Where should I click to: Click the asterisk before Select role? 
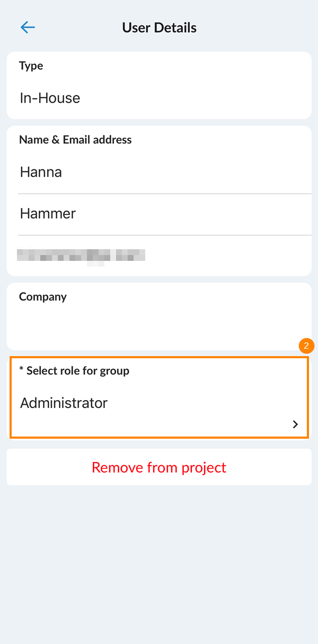pos(21,370)
